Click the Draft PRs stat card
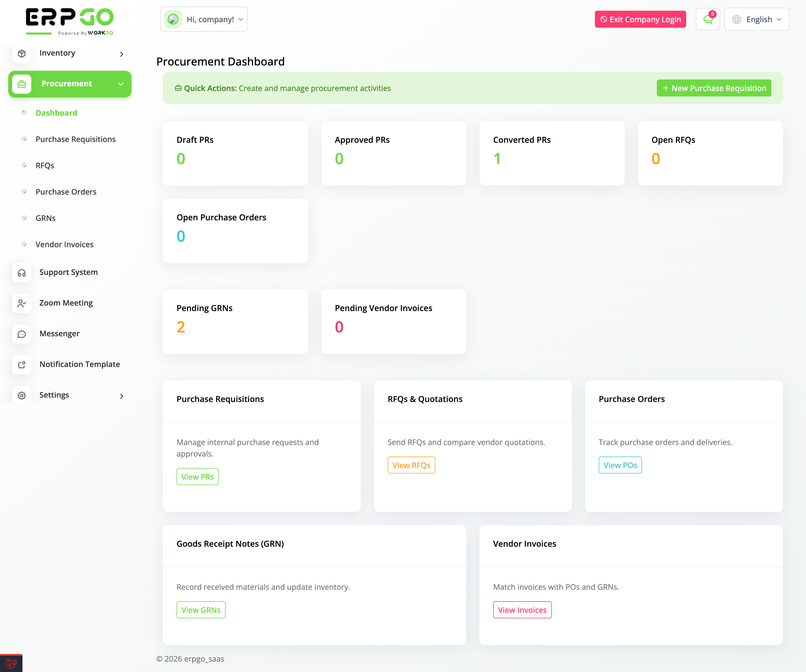Screen dimensions: 806x672 [235, 153]
